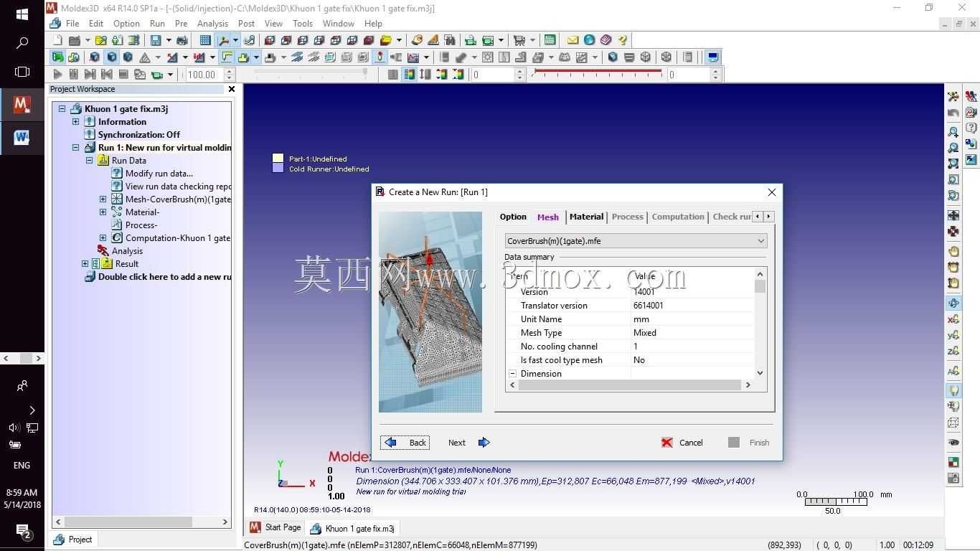Click the Save floppy disk toolbar icon

coord(156,40)
